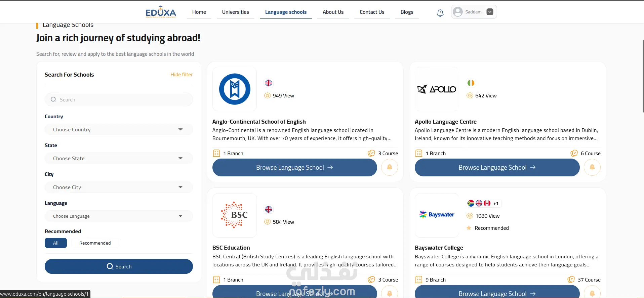Image resolution: width=644 pixels, height=298 pixels.
Task: Click the South Africa flag on Bayswater card
Action: coord(471,203)
